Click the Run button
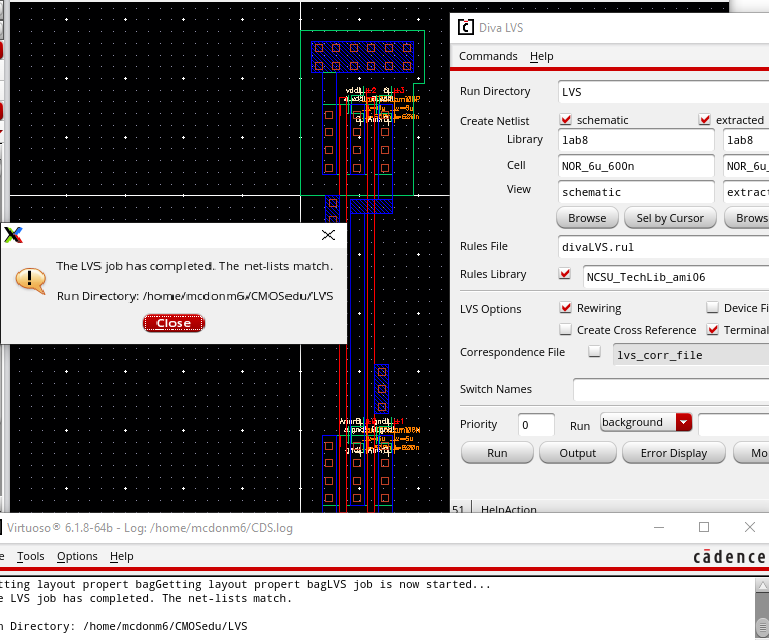 click(x=496, y=453)
